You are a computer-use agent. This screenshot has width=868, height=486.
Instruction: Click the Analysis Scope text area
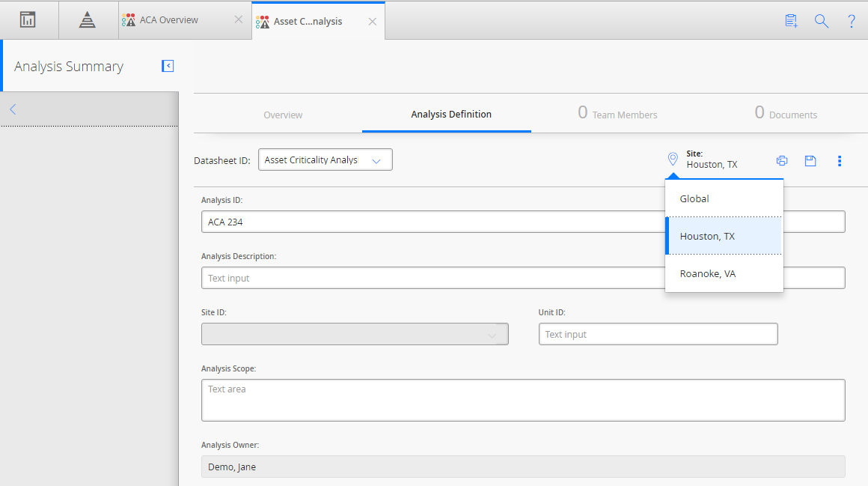click(x=523, y=400)
